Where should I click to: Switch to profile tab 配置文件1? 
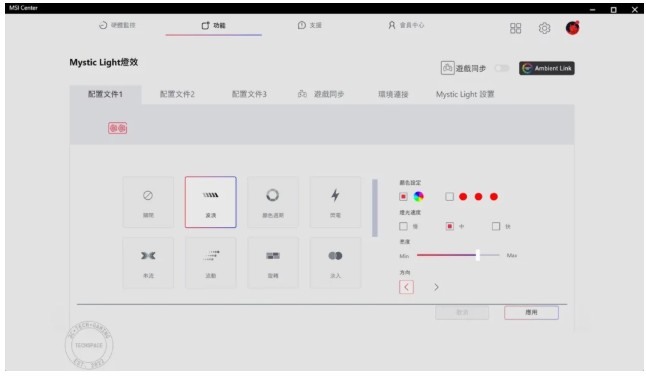click(105, 94)
